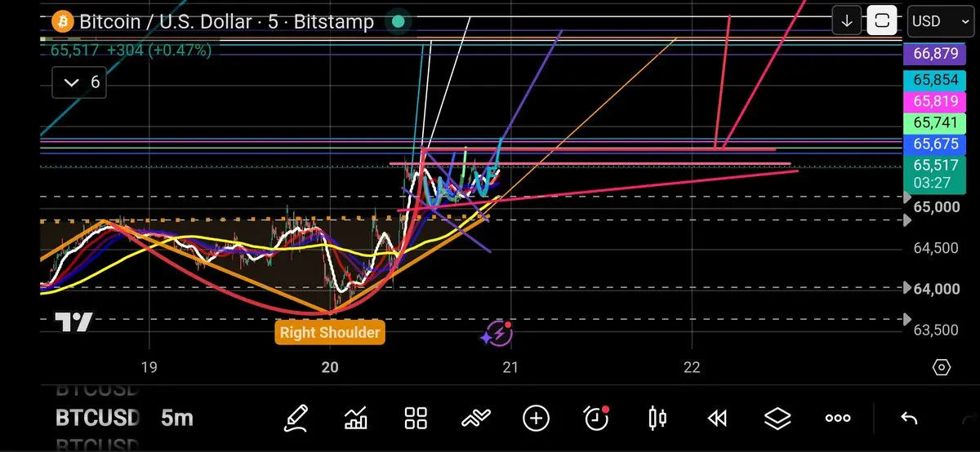Click date 20 on time axis
This screenshot has height=452, width=980.
(330, 367)
